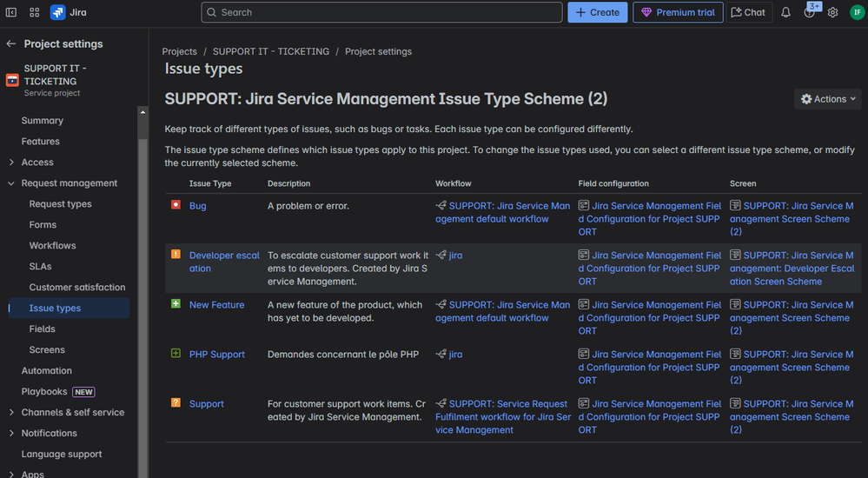Open the Bug issue type link
This screenshot has width=868, height=478.
point(198,206)
